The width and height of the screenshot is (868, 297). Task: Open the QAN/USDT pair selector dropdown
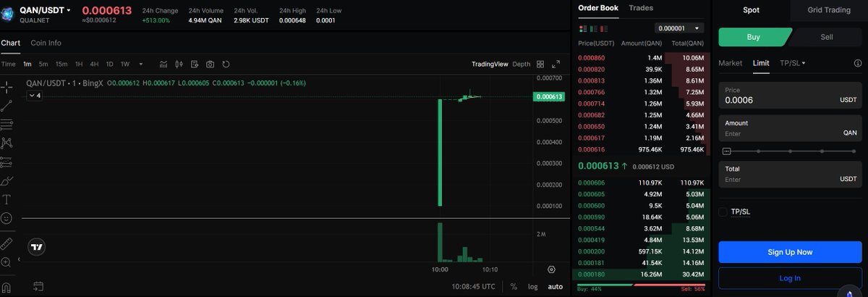(x=46, y=10)
